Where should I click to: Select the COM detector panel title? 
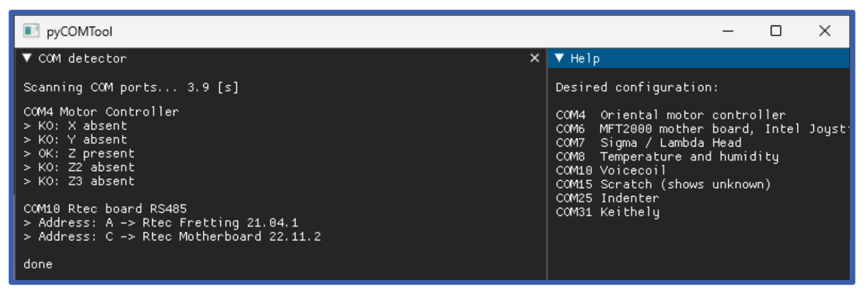(x=83, y=58)
